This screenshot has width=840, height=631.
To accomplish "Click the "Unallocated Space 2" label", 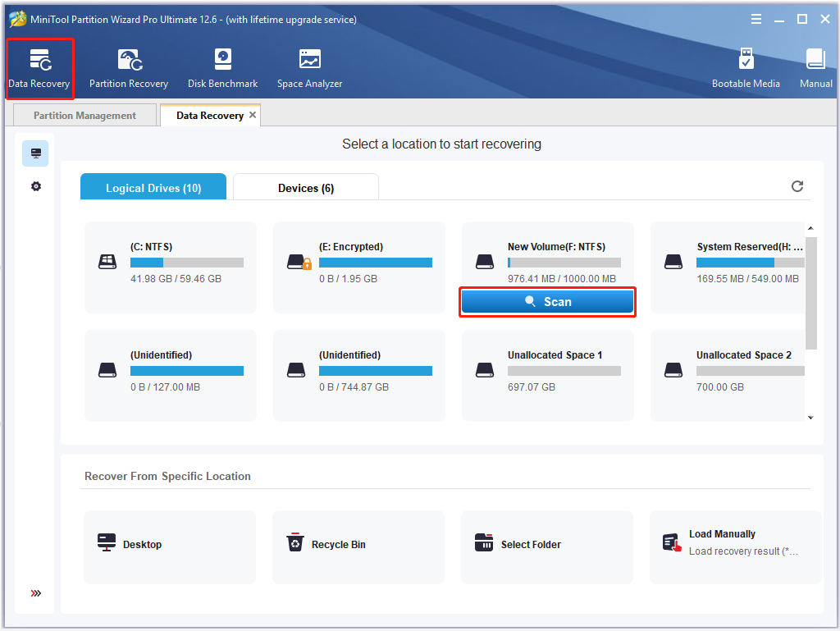I will (743, 355).
